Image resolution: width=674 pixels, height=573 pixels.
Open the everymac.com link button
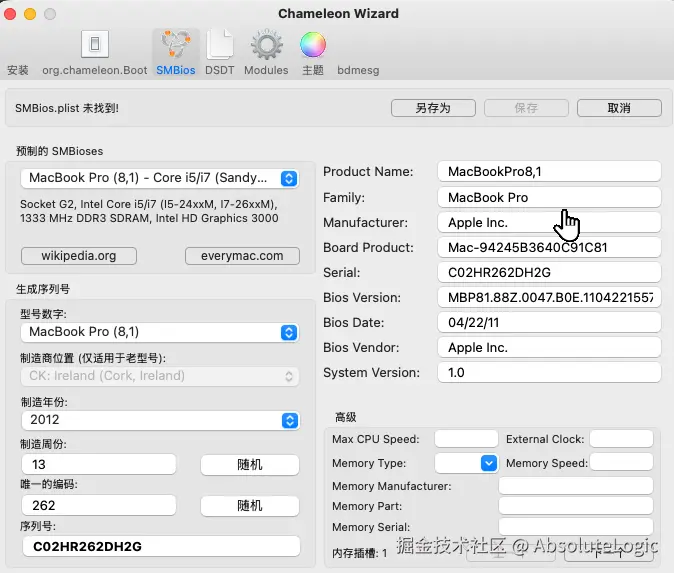point(242,256)
